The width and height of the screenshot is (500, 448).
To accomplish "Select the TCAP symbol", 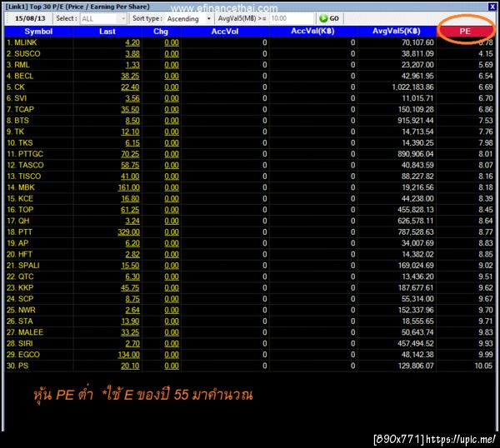I will (x=24, y=110).
